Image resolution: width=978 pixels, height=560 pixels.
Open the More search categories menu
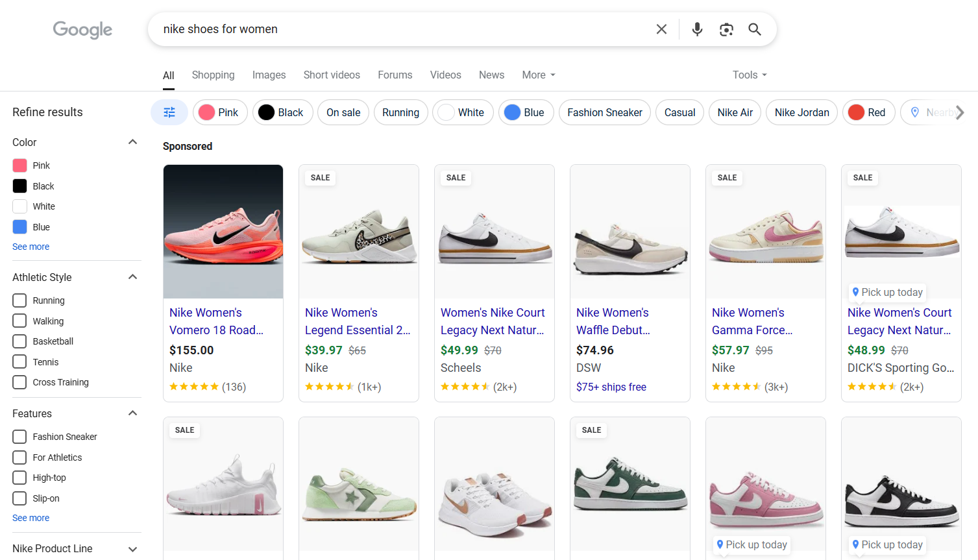[x=538, y=75]
